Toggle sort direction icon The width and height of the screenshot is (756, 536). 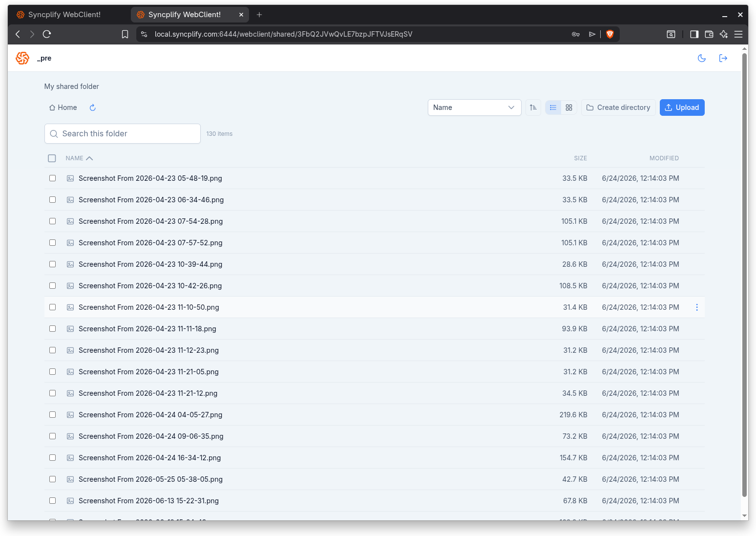tap(533, 107)
